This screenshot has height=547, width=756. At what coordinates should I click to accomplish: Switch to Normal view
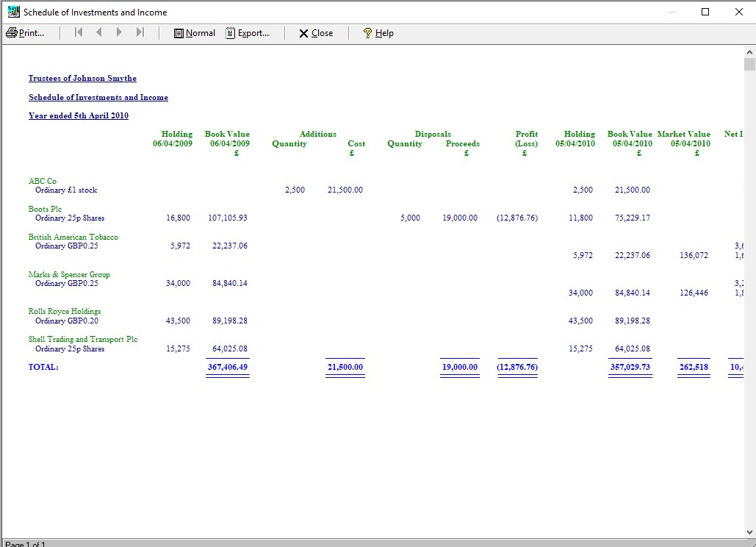(x=194, y=33)
